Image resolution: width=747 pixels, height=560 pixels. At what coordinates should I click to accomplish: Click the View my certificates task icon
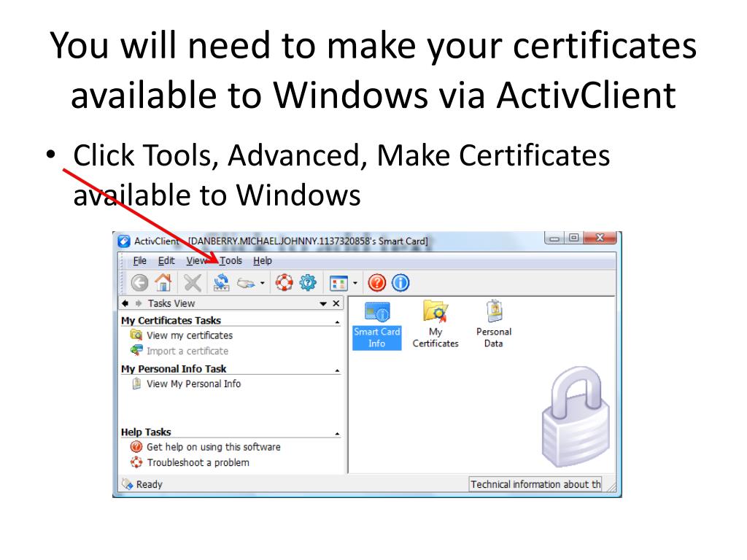point(136,335)
